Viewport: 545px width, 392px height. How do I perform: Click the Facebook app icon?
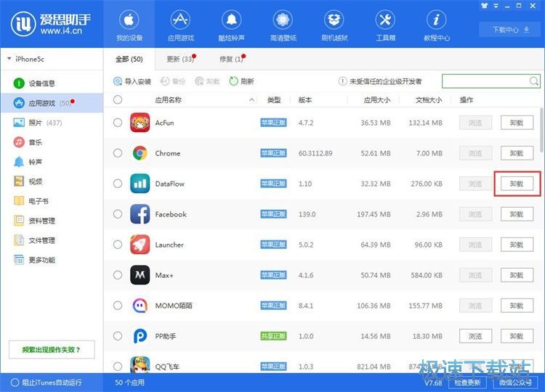pyautogui.click(x=140, y=214)
